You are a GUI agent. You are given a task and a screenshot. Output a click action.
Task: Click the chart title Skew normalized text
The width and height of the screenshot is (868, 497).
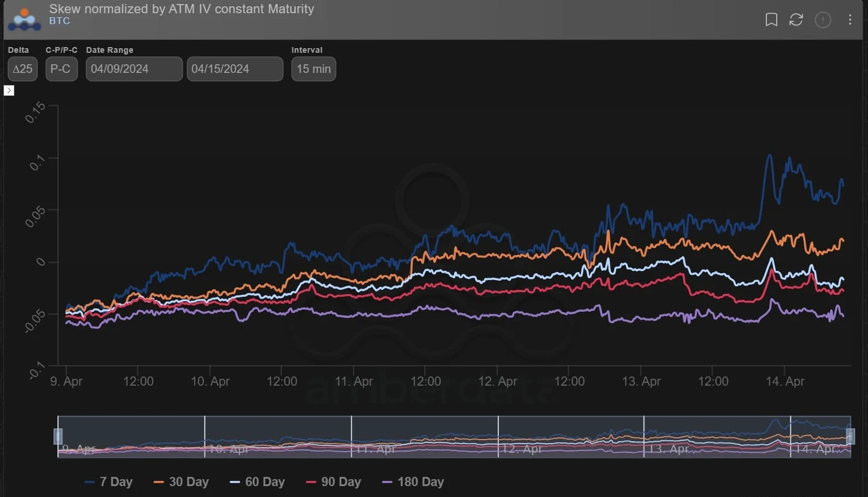pos(181,9)
